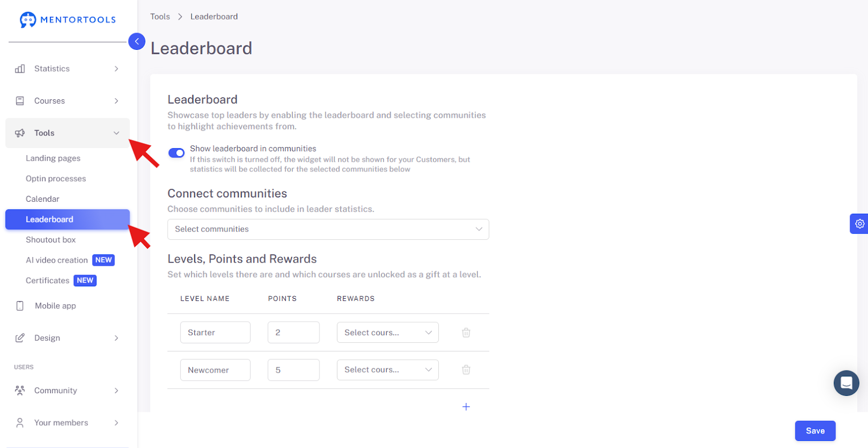The width and height of the screenshot is (868, 448).
Task: Delete the Newcomer level row
Action: (x=466, y=370)
